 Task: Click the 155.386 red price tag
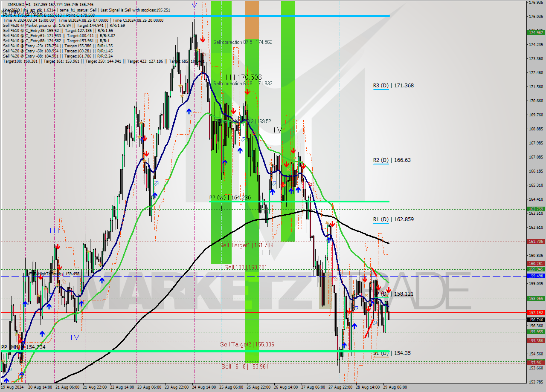(x=536, y=340)
